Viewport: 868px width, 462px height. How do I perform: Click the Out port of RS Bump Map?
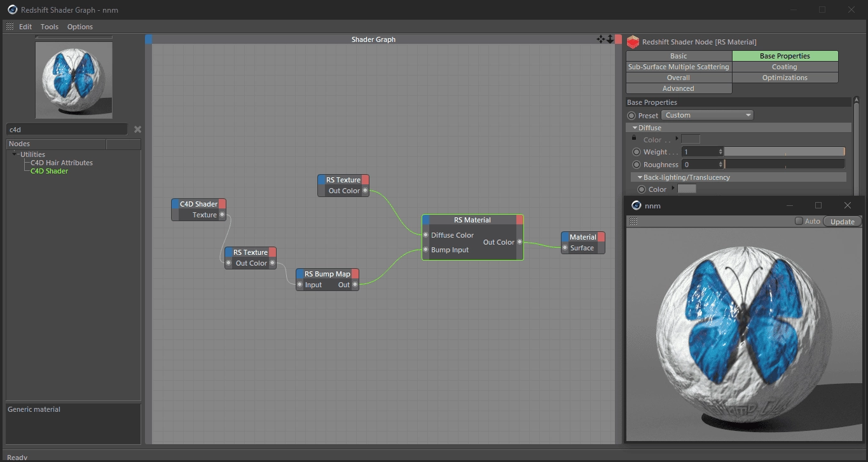[x=355, y=285]
